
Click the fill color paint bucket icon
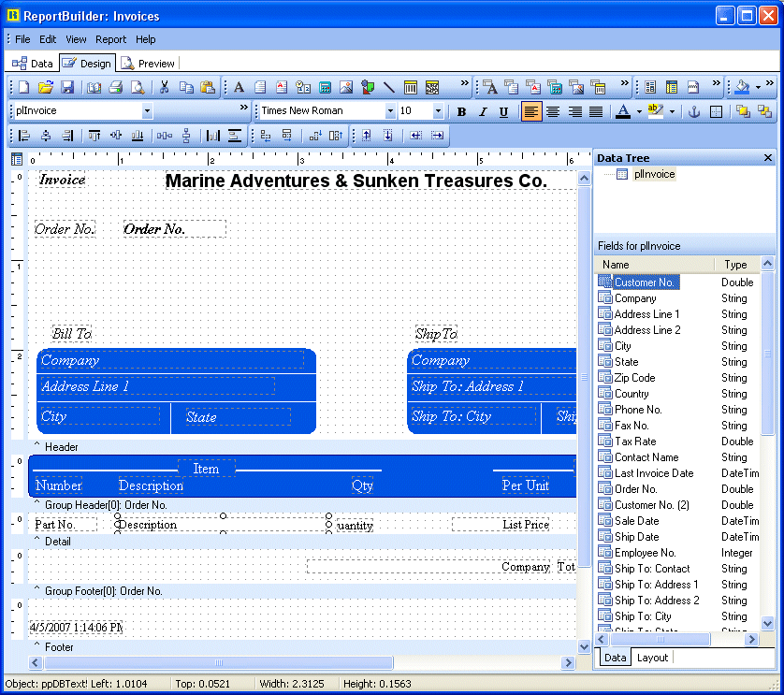point(743,87)
